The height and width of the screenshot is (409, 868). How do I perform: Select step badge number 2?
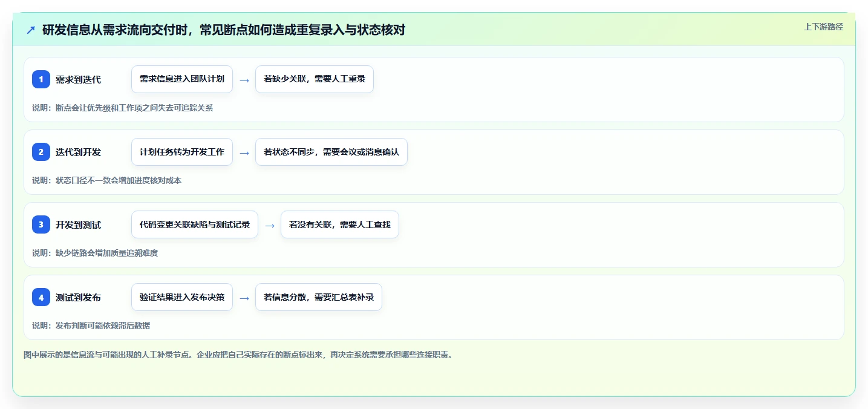point(41,152)
